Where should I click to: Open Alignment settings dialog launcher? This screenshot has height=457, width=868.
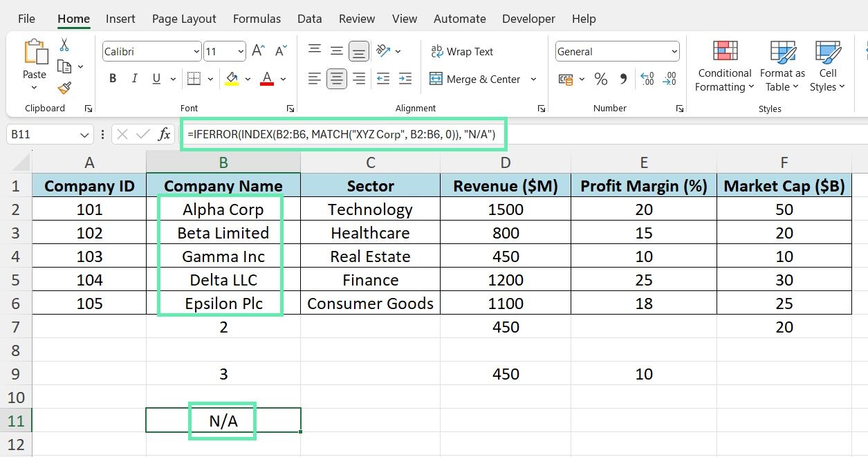coord(542,109)
